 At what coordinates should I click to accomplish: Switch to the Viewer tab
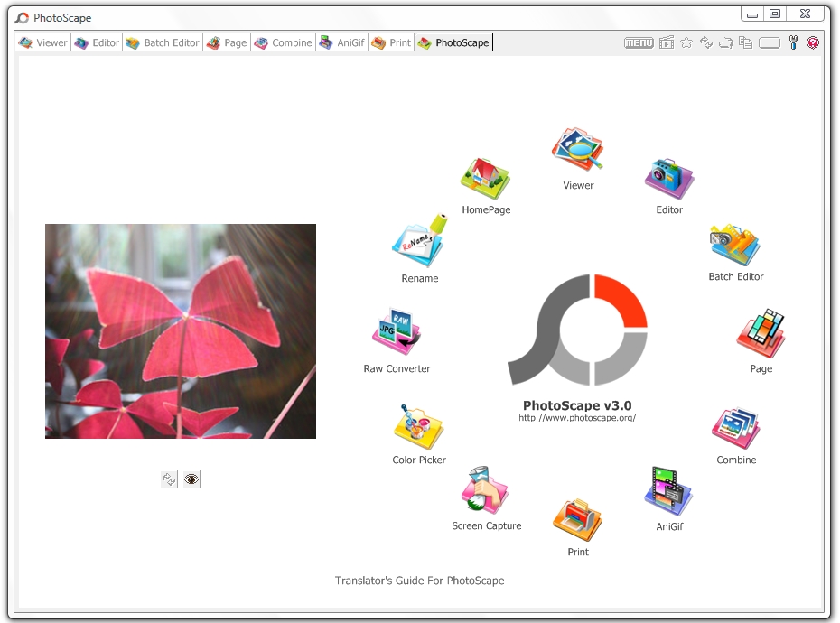[x=42, y=42]
